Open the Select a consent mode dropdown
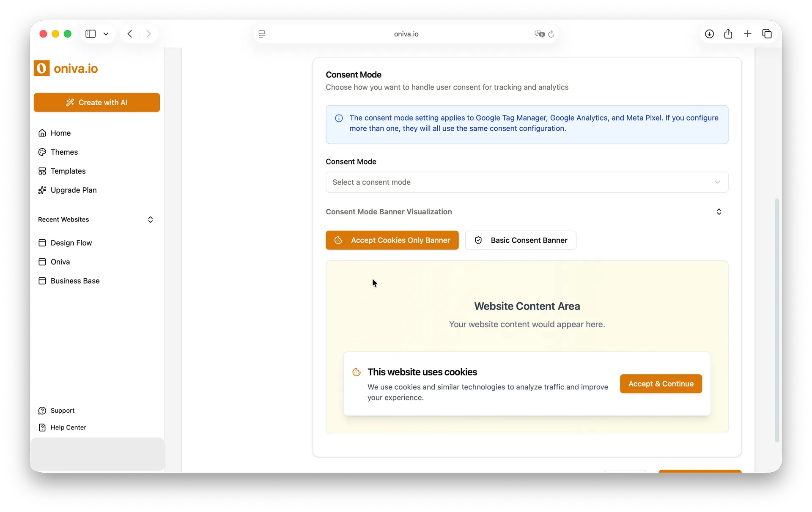 tap(527, 182)
